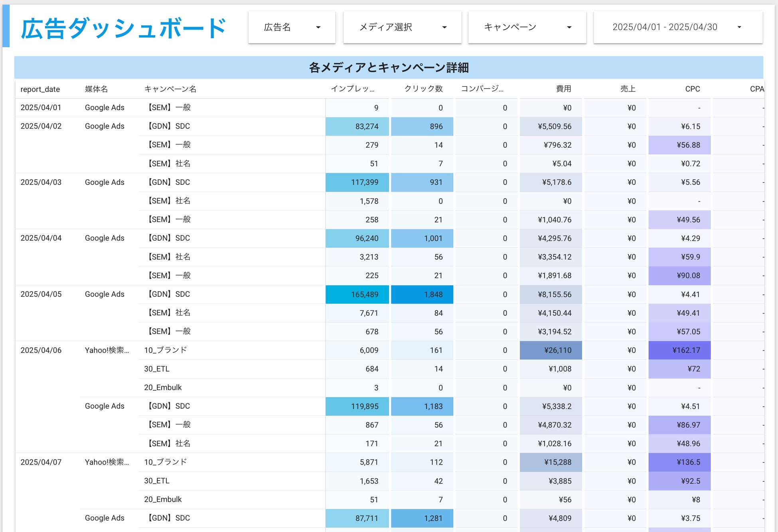Open the date range picker 2025/04/01 - 2025/04/30
Screen dimensions: 778x532
pos(677,27)
